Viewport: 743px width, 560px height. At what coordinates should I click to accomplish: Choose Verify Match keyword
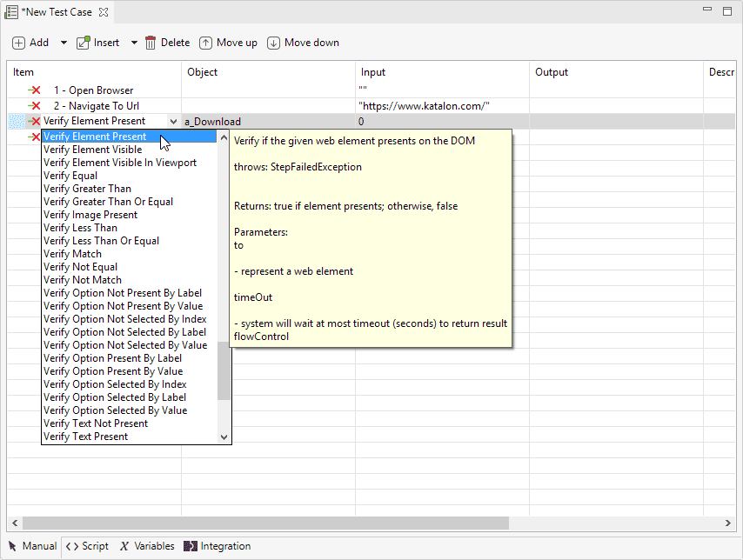coord(130,254)
